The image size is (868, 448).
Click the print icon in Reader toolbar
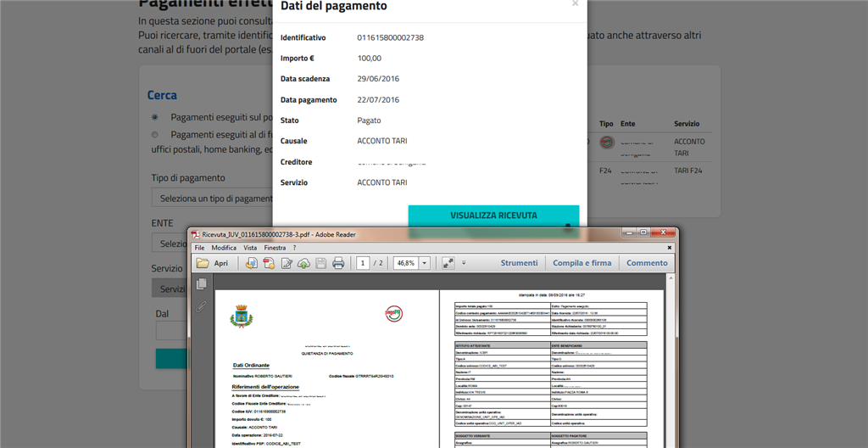[x=338, y=263]
